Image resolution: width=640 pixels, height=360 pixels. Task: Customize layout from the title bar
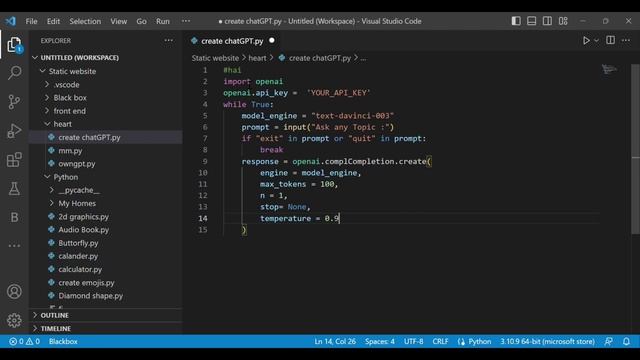coord(563,21)
